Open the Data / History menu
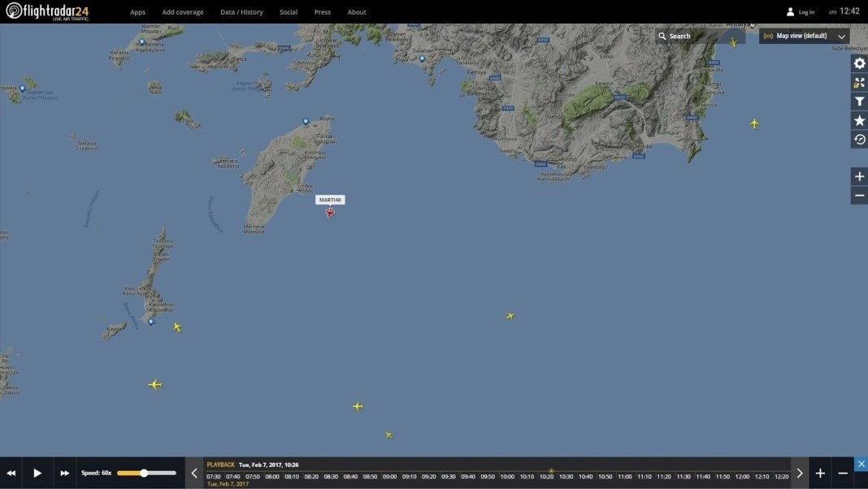Viewport: 868px width, 489px height. [x=241, y=12]
